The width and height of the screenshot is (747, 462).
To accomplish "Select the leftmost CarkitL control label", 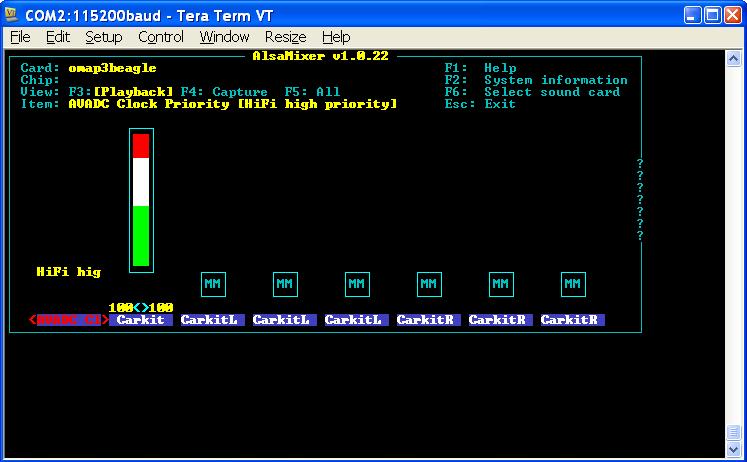I will (x=212, y=320).
